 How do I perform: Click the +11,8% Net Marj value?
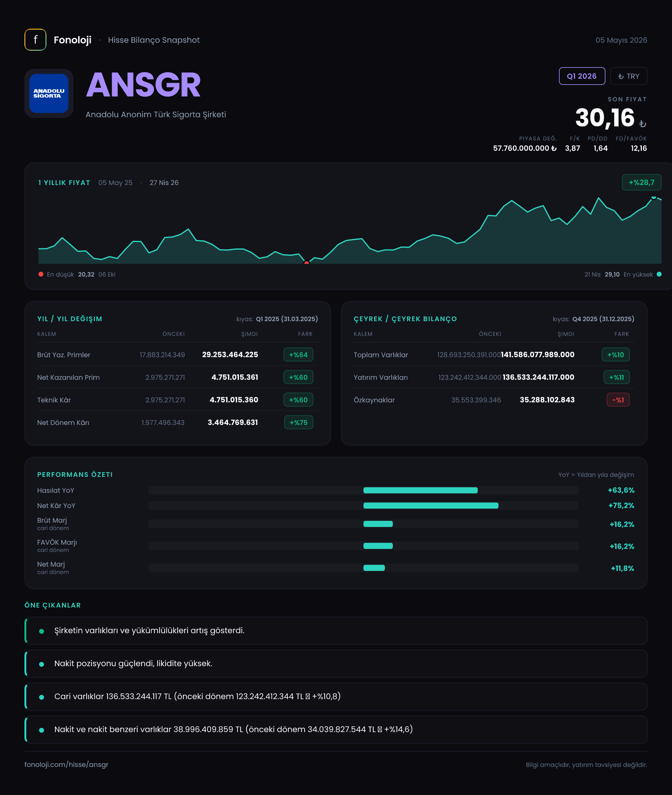(x=623, y=568)
